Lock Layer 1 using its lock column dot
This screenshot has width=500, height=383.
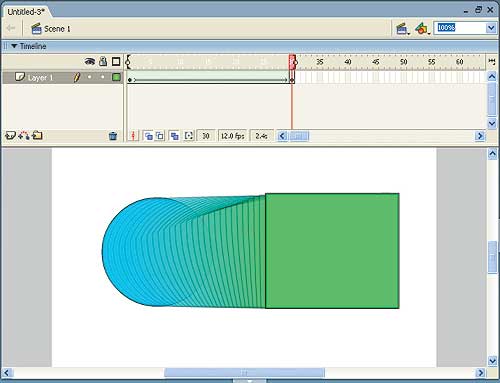[x=103, y=77]
